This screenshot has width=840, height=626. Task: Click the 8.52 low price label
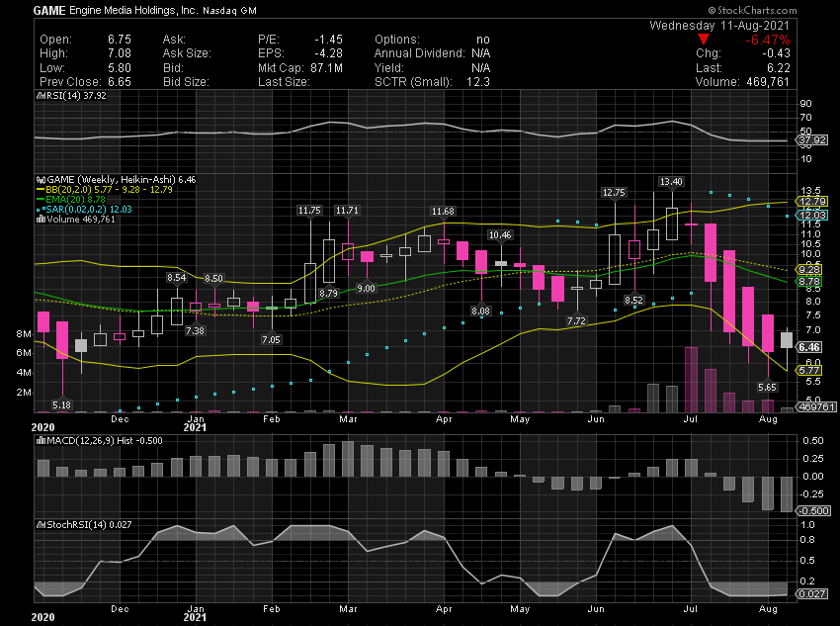point(633,300)
